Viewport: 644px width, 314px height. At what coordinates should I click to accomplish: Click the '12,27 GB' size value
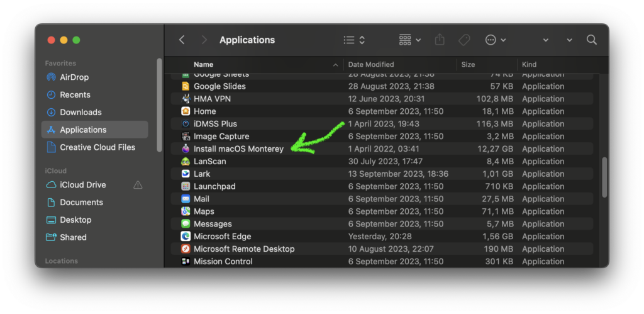pyautogui.click(x=496, y=149)
